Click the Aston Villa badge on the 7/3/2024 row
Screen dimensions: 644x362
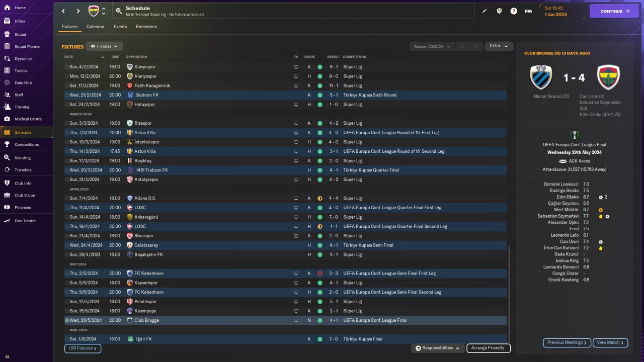(x=130, y=133)
